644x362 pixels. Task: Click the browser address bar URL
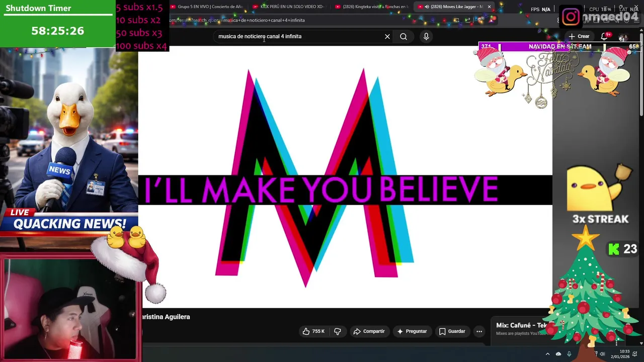point(236,20)
